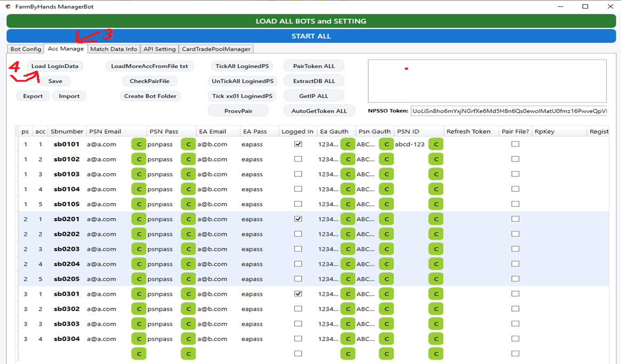Copy Psn Gauth for sb0304
The width and height of the screenshot is (621, 364).
(x=386, y=339)
